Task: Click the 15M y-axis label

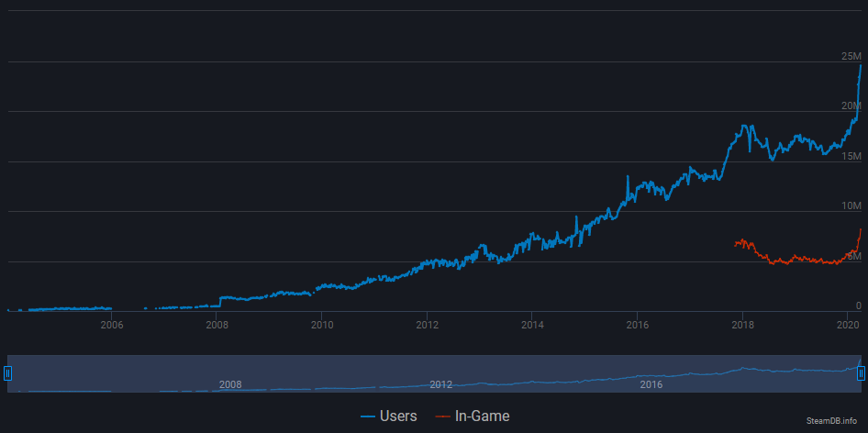Action: [x=851, y=156]
